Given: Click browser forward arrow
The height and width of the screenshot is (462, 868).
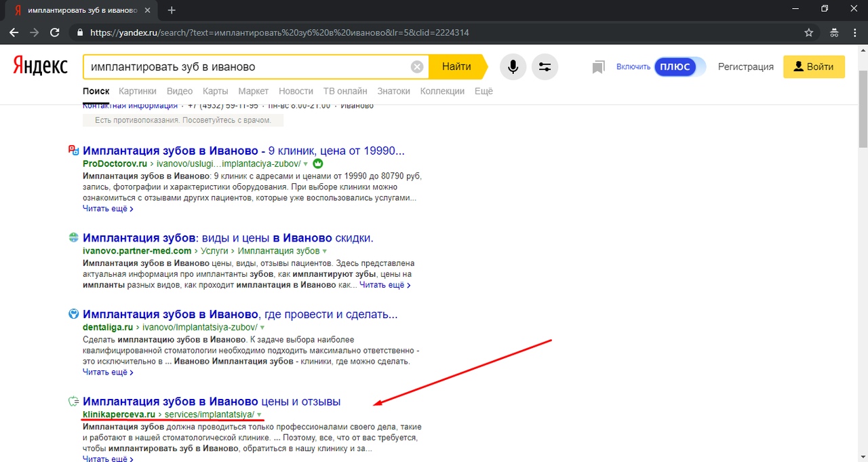Looking at the screenshot, I should coord(34,32).
